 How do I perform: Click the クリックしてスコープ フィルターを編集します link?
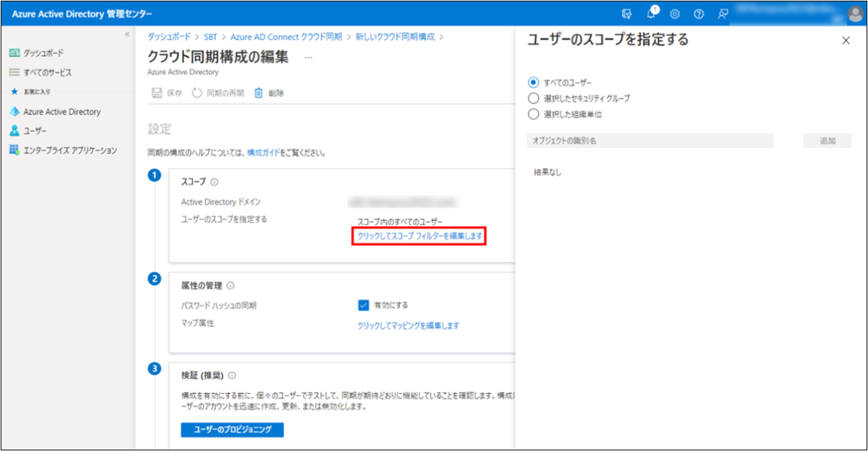point(419,236)
